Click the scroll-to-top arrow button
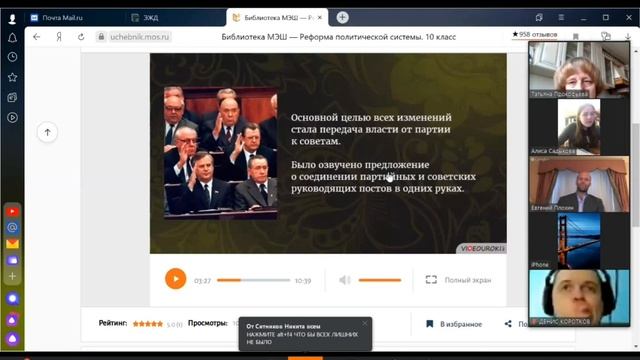 (x=47, y=132)
